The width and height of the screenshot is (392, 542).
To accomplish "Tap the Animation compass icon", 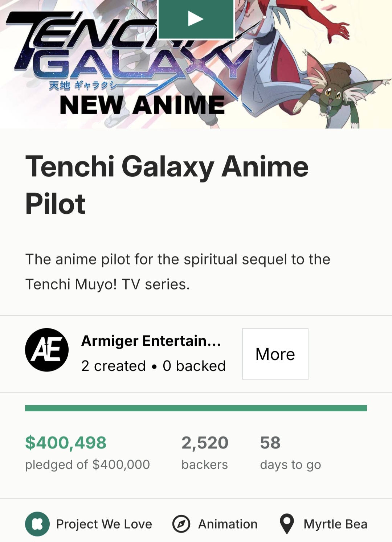I will [x=181, y=524].
